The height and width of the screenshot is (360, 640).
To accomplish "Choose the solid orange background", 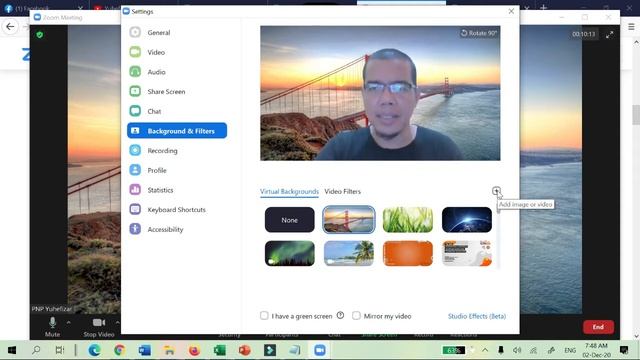I will point(408,253).
